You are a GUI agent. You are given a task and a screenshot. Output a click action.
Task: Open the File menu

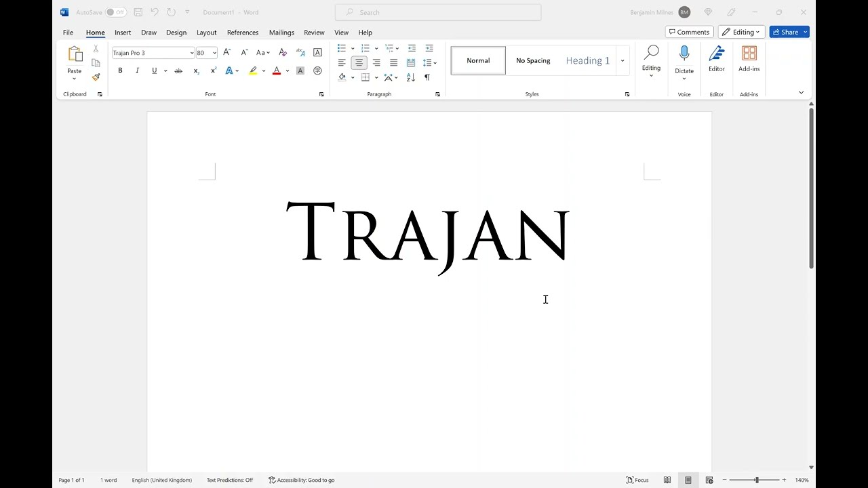(68, 33)
